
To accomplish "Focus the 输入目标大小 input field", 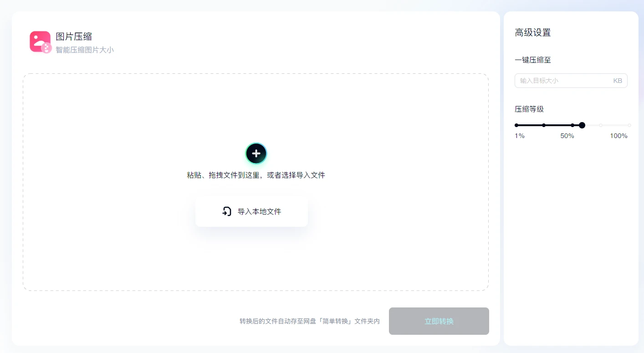I will click(x=571, y=81).
